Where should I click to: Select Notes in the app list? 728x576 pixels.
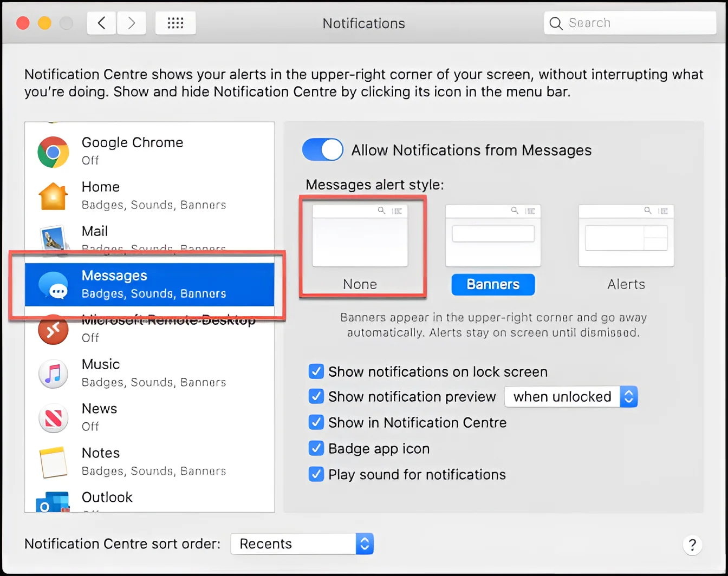pos(132,461)
